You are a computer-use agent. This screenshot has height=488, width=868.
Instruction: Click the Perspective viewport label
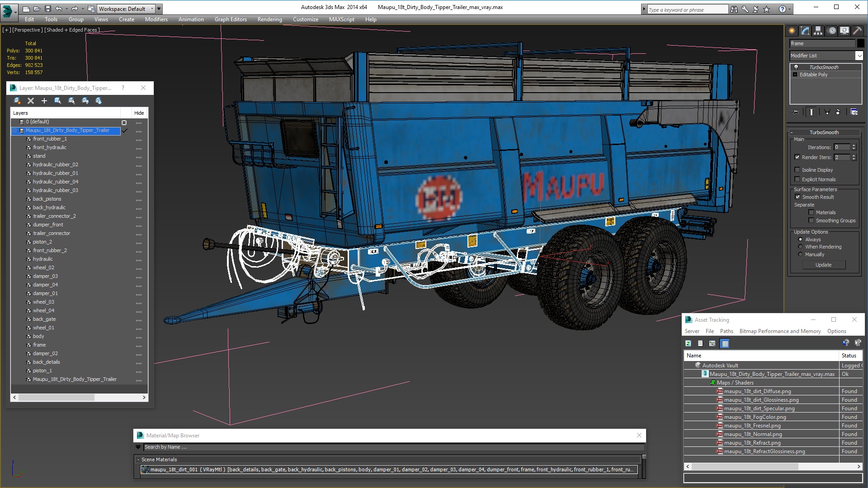[28, 30]
